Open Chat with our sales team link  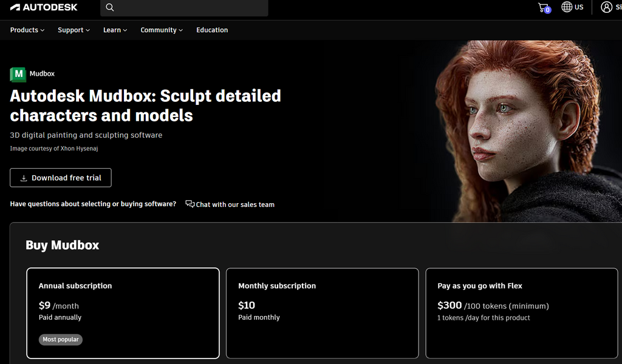[234, 204]
